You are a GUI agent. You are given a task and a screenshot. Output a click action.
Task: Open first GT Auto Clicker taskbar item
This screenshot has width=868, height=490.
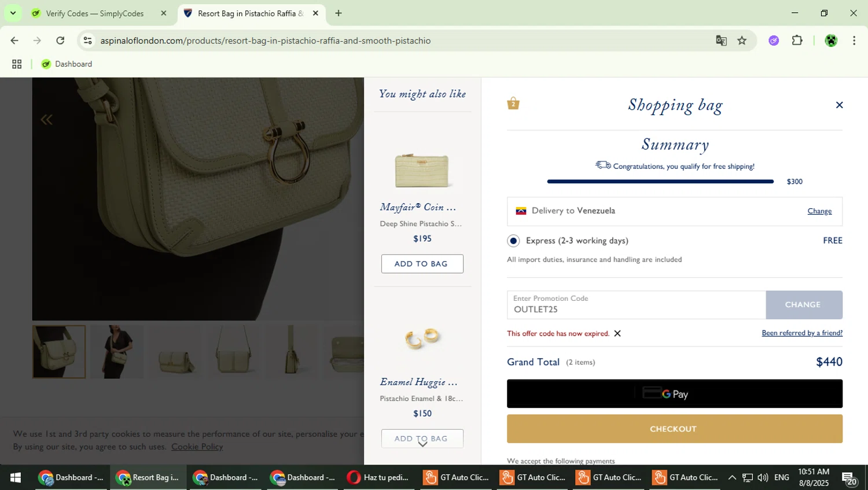pyautogui.click(x=456, y=477)
